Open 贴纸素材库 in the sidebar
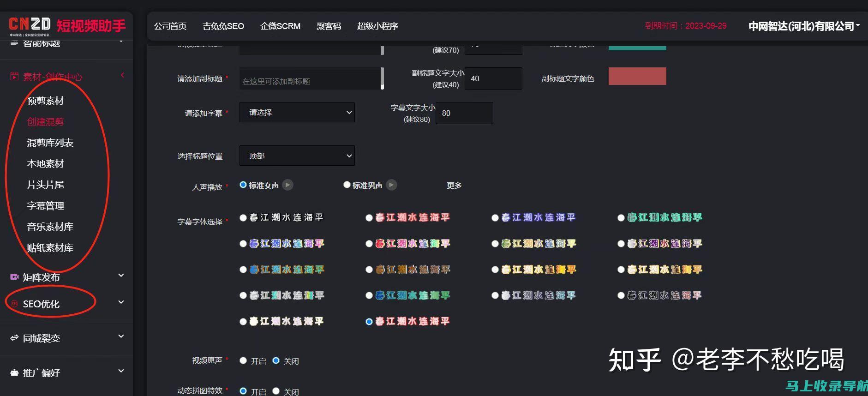 (50, 248)
